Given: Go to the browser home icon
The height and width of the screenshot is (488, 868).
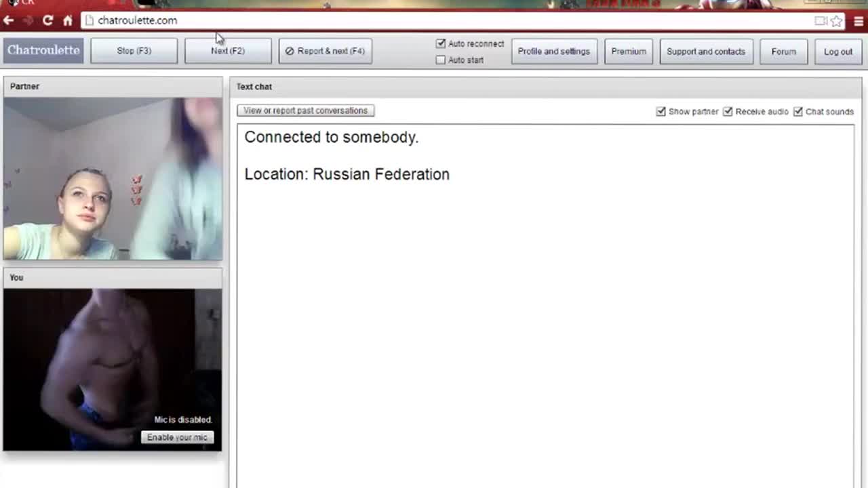Looking at the screenshot, I should 68,20.
